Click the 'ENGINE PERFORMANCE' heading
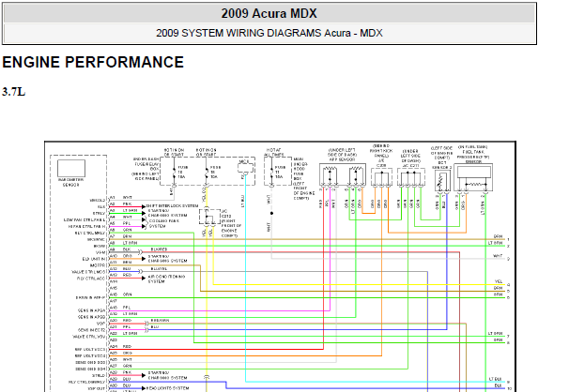The width and height of the screenshot is (569, 392). [93, 62]
